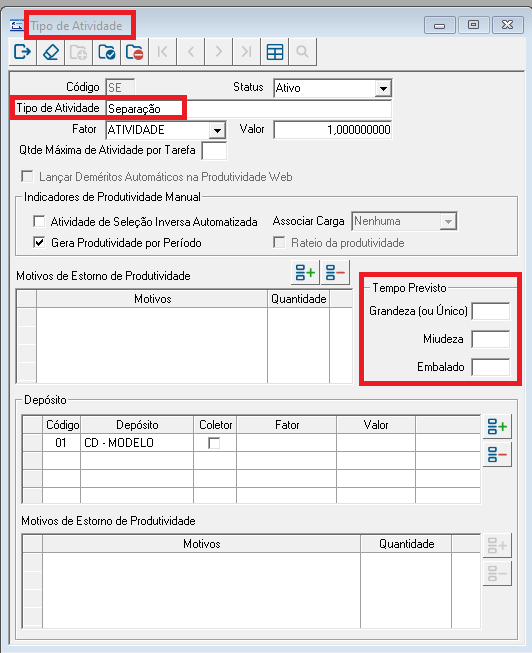532x653 pixels.
Task: Click Depósito column header in Depósito grid
Action: 137,425
